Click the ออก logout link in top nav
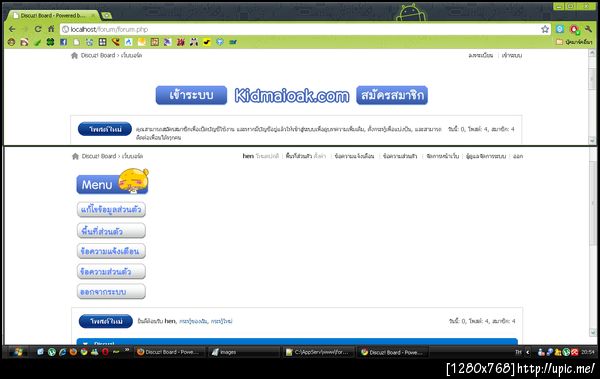Image resolution: width=600 pixels, height=379 pixels. [518, 156]
